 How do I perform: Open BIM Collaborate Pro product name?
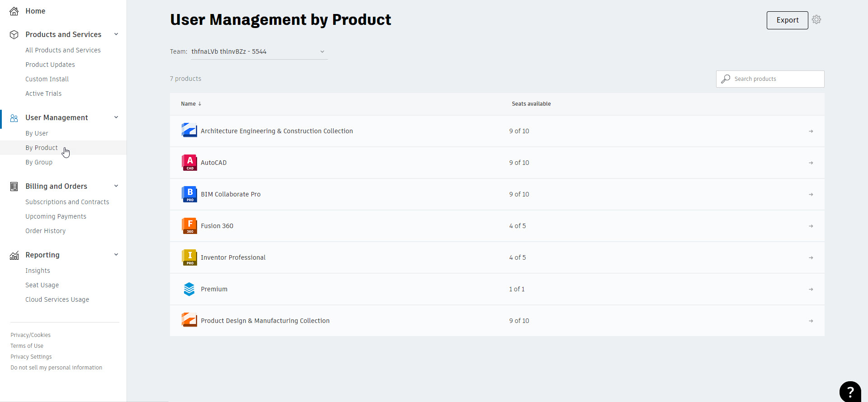(231, 194)
